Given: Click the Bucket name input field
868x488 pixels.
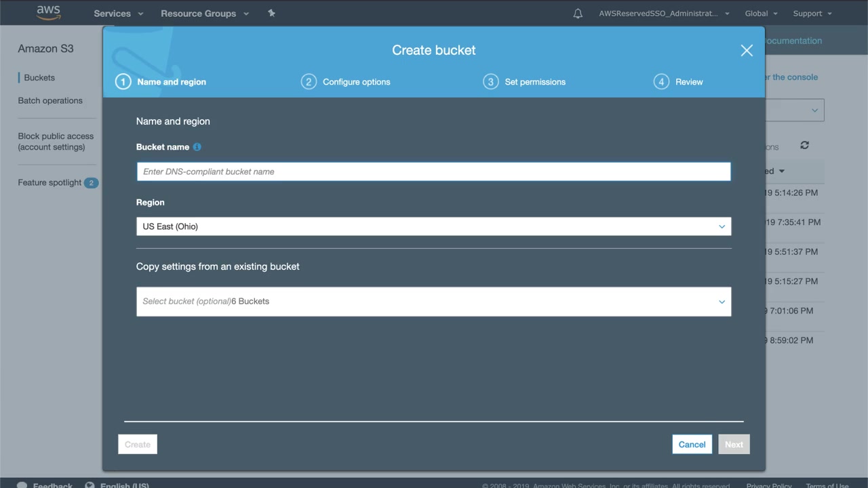Looking at the screenshot, I should (434, 171).
